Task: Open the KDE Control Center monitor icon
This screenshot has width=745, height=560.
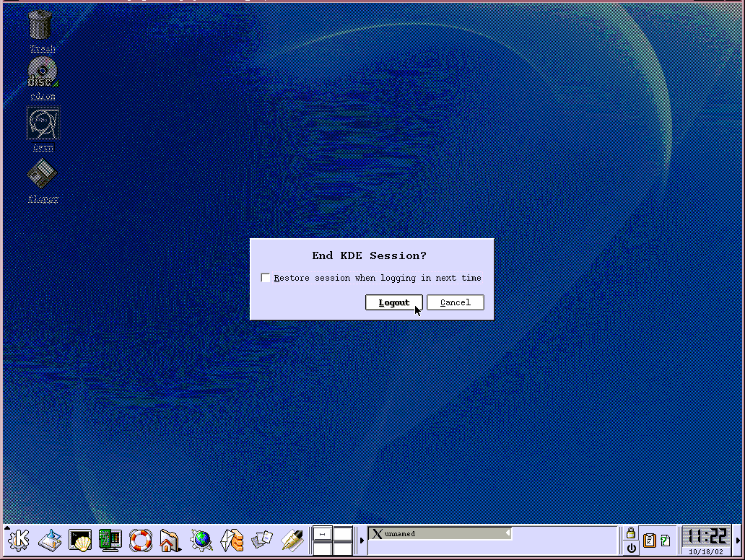Action: pyautogui.click(x=110, y=540)
